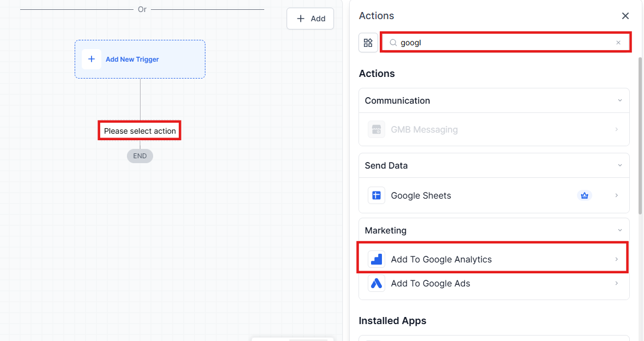Choose the Add To Google Ads action
The width and height of the screenshot is (644, 341).
(494, 283)
